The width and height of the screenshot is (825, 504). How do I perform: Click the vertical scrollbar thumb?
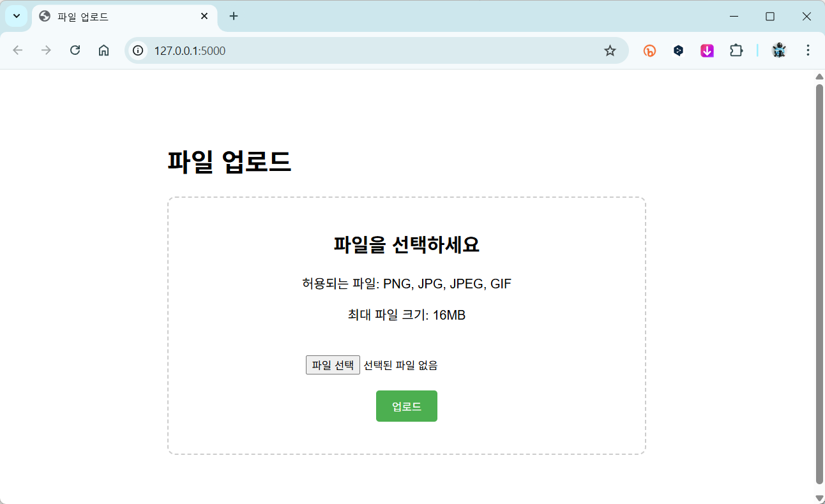(820, 284)
